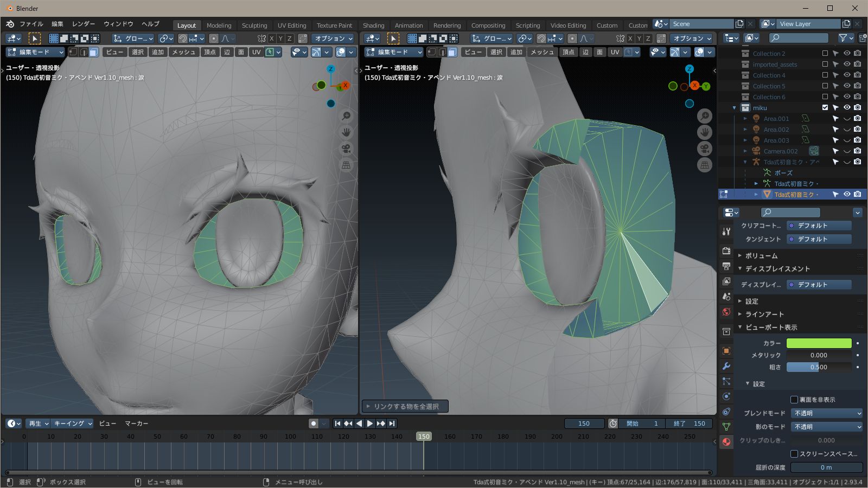Enable Collection 4 with its checkbox
The width and height of the screenshot is (868, 488).
click(x=825, y=75)
